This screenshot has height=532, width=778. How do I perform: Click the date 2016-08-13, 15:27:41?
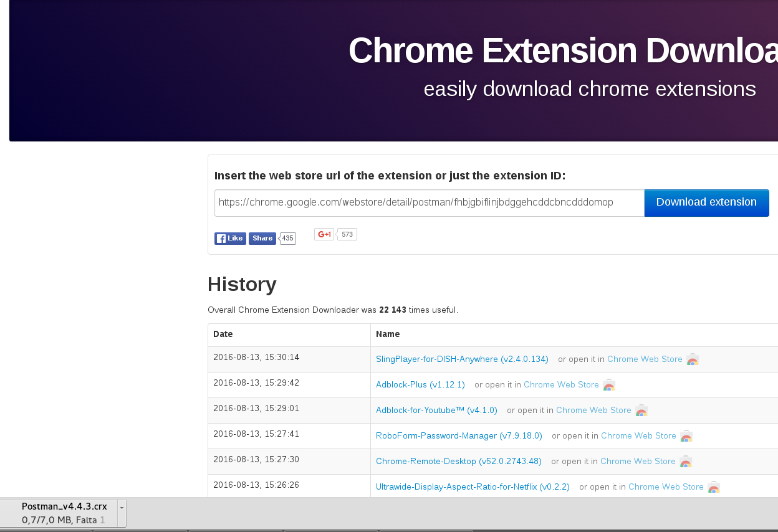[256, 434]
